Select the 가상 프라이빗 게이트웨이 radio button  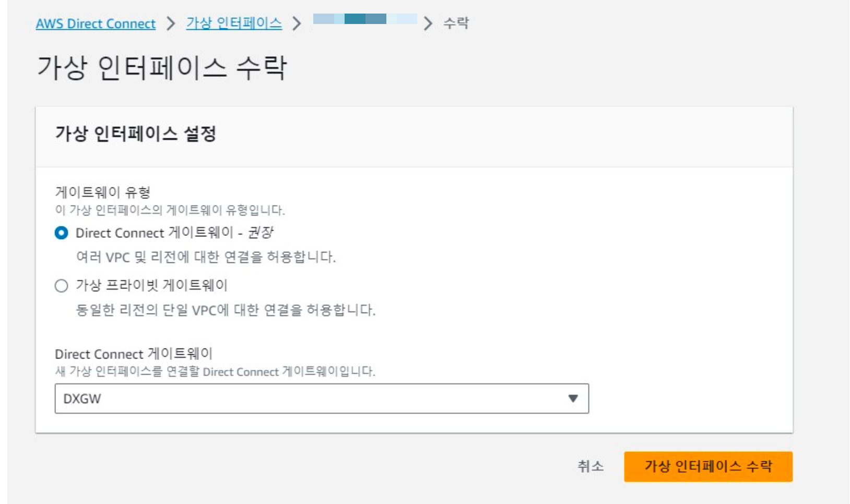(x=61, y=286)
